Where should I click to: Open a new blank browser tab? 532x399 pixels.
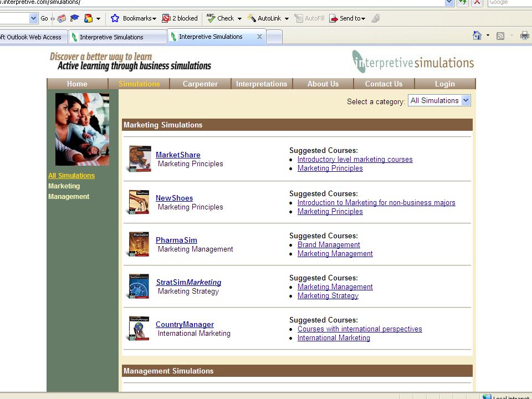click(x=274, y=37)
